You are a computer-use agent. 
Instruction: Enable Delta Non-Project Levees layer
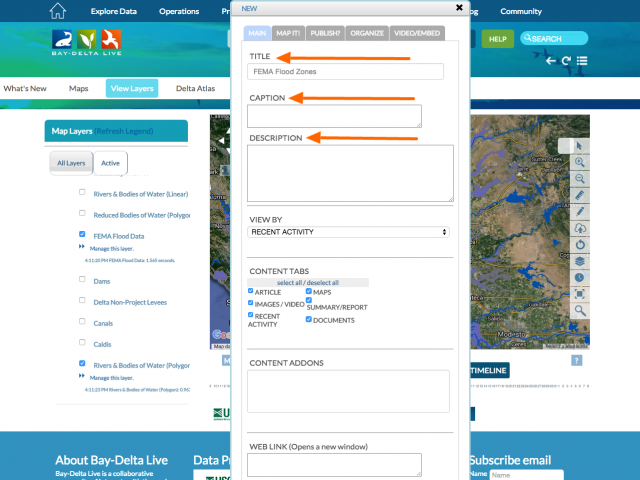pyautogui.click(x=82, y=300)
